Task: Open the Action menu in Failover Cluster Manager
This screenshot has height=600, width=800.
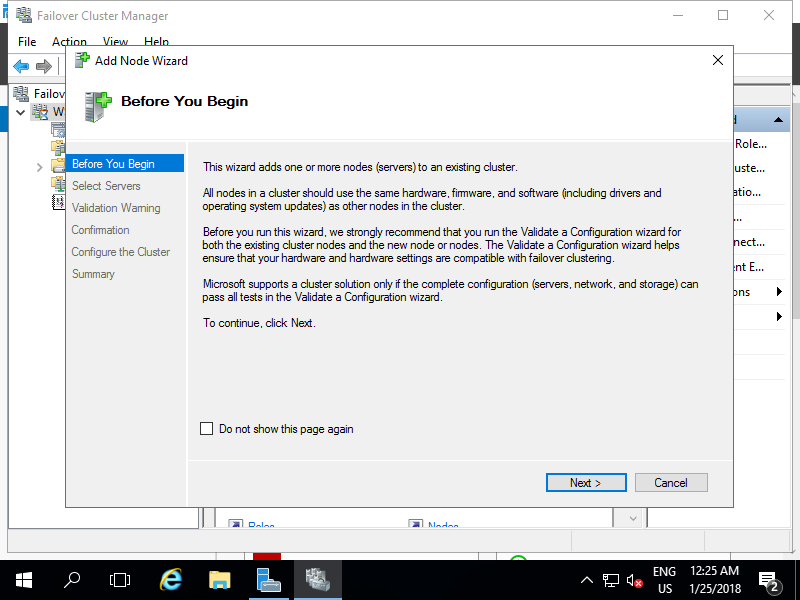Action: pos(69,41)
